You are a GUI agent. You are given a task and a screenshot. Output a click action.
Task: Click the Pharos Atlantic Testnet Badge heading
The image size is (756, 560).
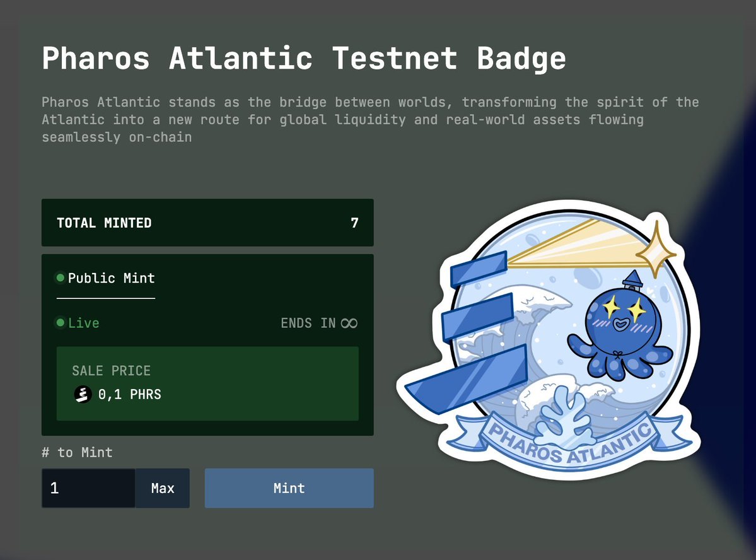(304, 59)
